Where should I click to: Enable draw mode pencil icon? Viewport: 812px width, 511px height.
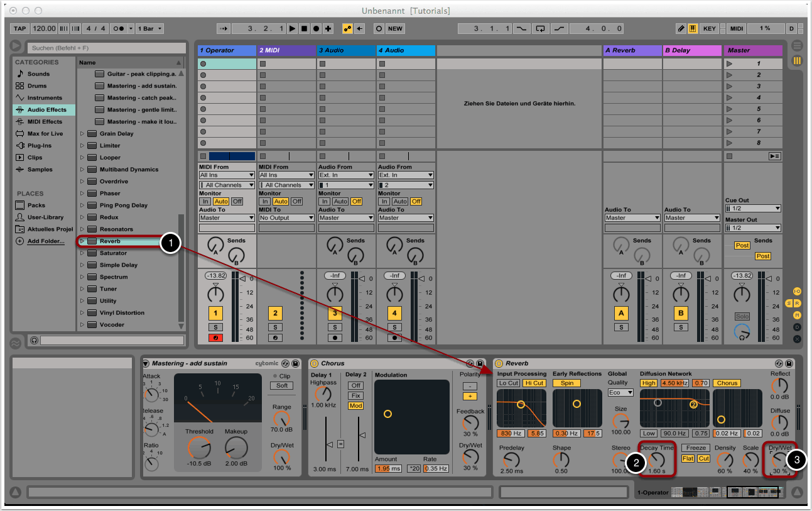[681, 29]
